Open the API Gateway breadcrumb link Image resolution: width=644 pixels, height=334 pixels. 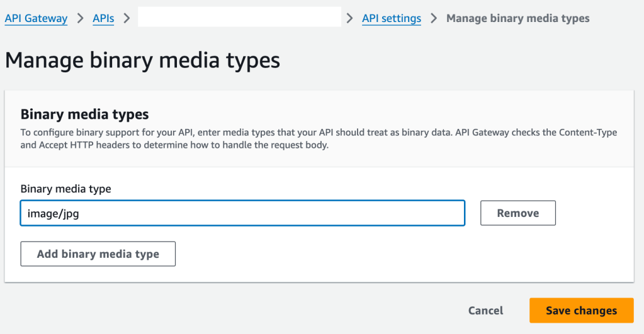[36, 18]
